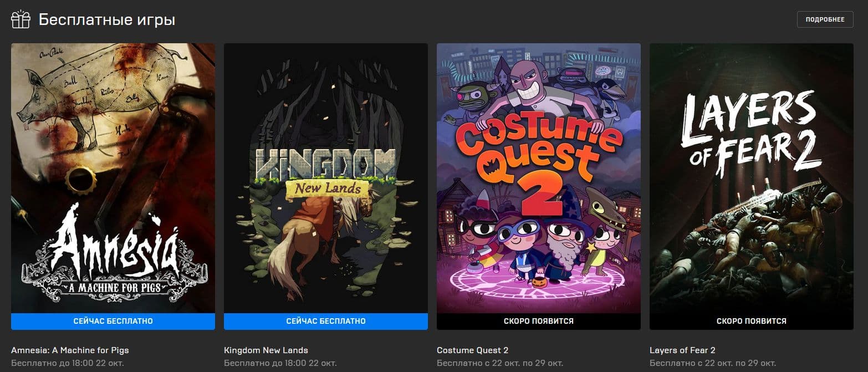Click СКОРО ПОЯВИТСЯ banner under Costume Quest 2
The image size is (868, 372).
click(x=539, y=321)
